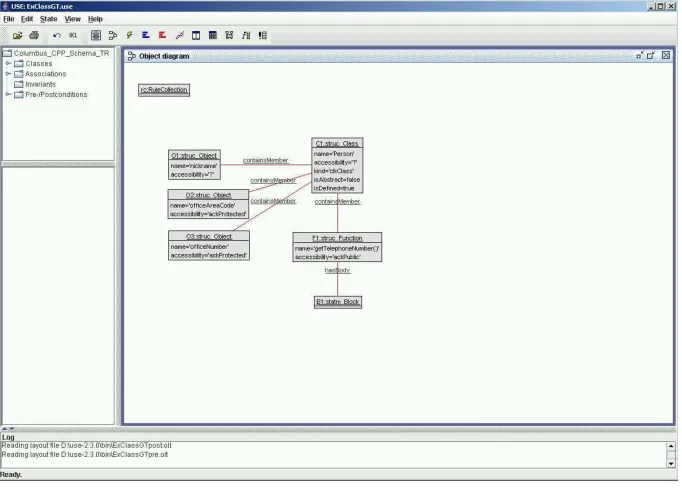Select the B1:statm_Block node
The width and height of the screenshot is (682, 488).
[x=338, y=302]
